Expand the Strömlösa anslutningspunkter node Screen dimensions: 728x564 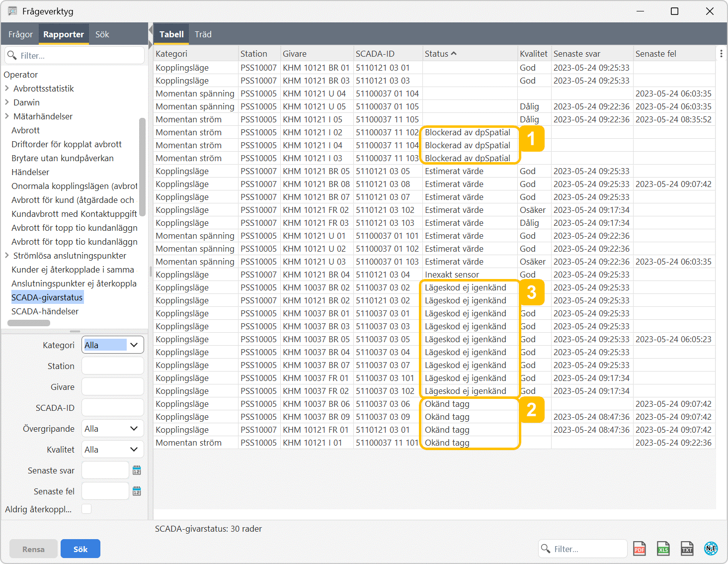coord(7,256)
